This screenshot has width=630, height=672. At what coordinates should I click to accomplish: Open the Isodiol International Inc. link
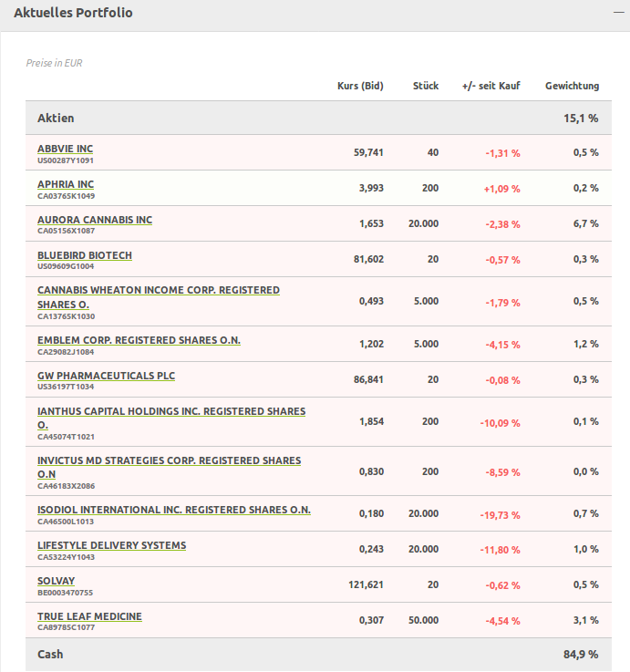point(174,510)
